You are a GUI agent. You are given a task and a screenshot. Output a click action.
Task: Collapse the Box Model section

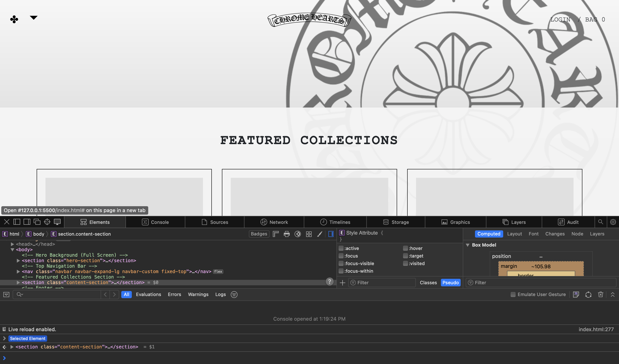(x=468, y=245)
